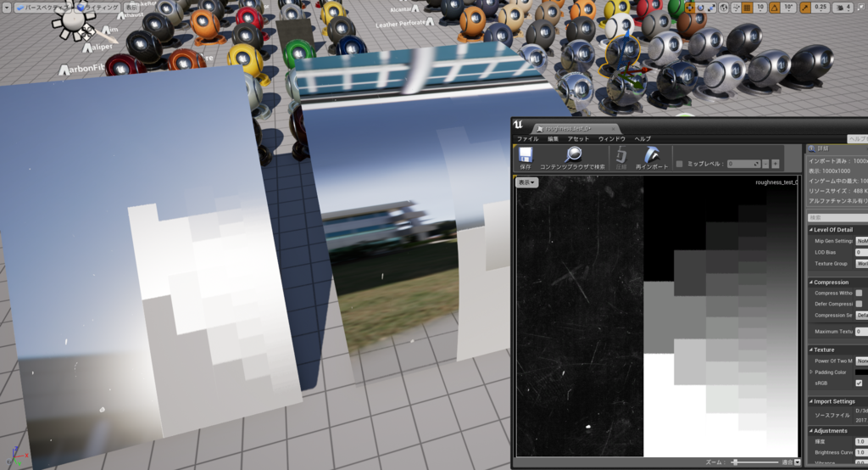Open the ライティング lit mode dropdown

coord(98,8)
